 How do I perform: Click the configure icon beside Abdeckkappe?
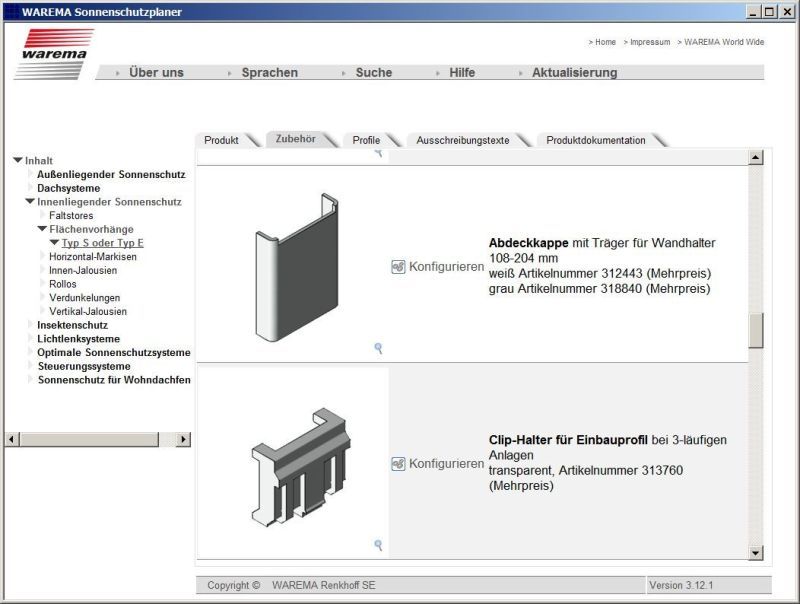[398, 266]
